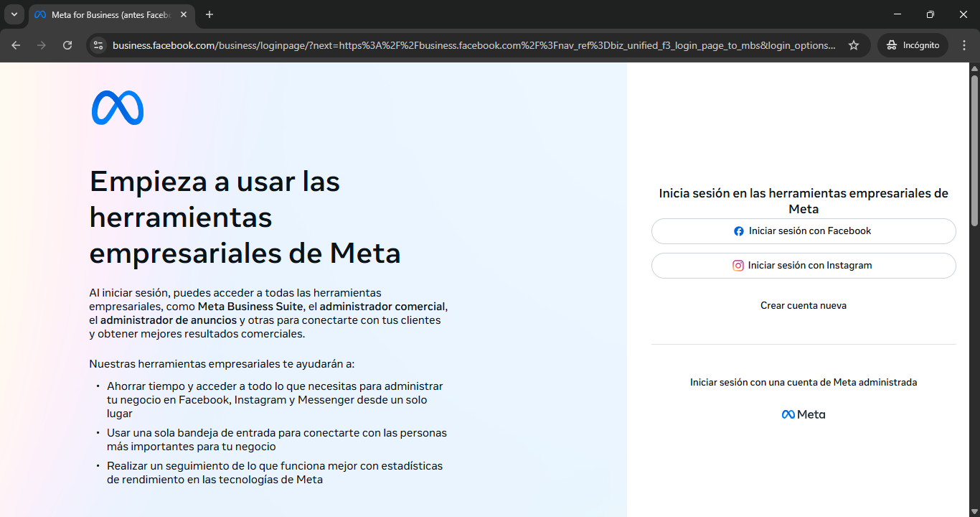Reload the current page
This screenshot has width=980, height=517.
click(x=67, y=45)
